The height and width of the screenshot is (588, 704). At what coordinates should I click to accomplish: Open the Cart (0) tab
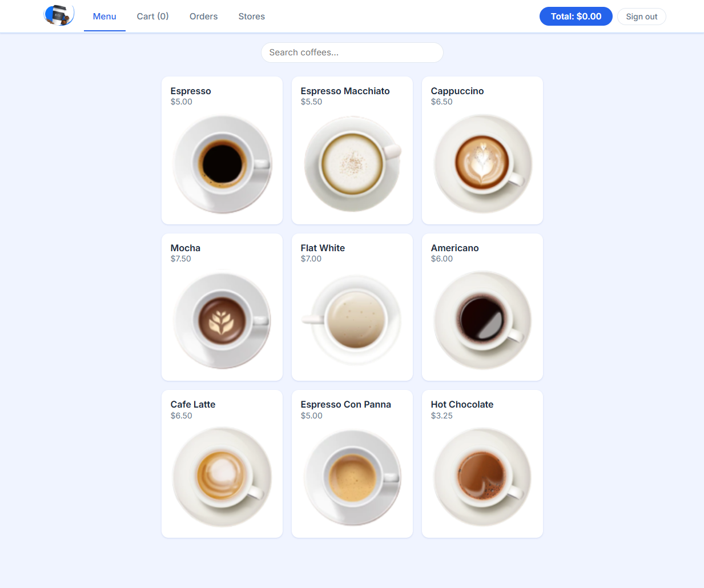click(152, 17)
